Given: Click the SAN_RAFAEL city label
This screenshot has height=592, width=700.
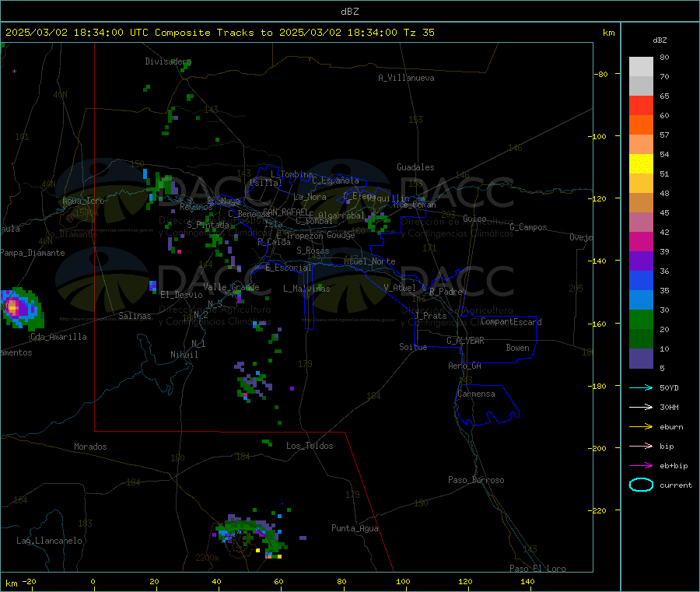Looking at the screenshot, I should click(x=285, y=212).
